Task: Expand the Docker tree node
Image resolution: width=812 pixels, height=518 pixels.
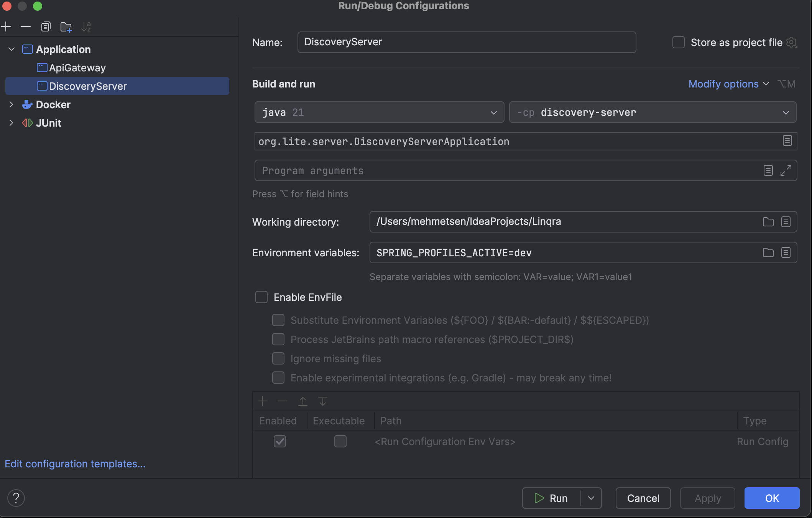Action: (11, 104)
